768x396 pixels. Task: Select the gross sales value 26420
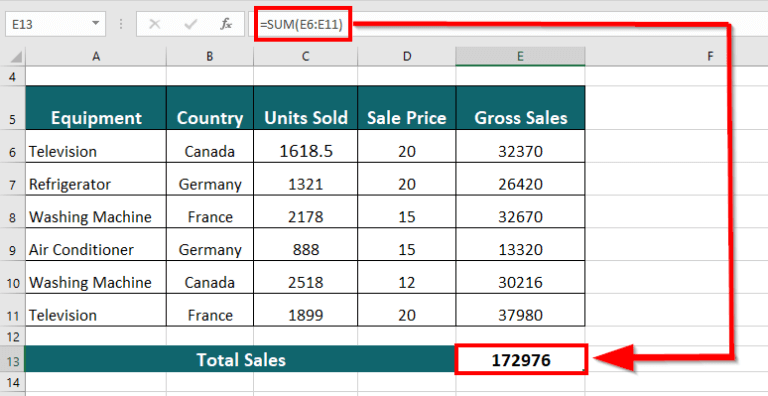point(520,179)
